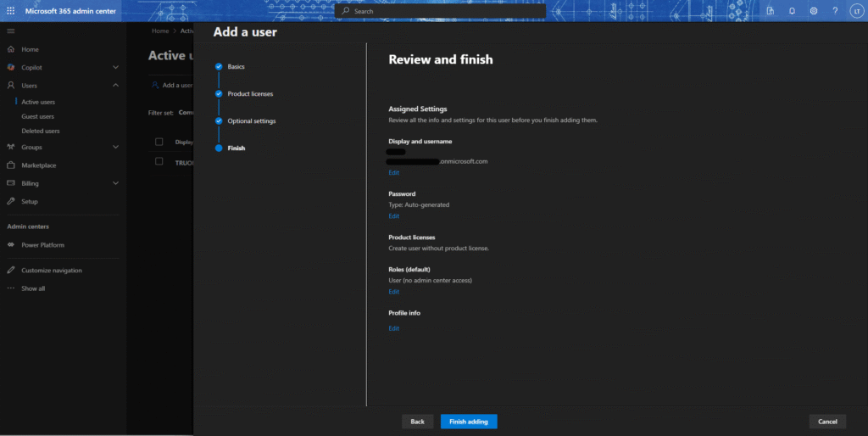Viewport: 868px width, 436px height.
Task: Expand the Billing navigation section
Action: pyautogui.click(x=115, y=183)
